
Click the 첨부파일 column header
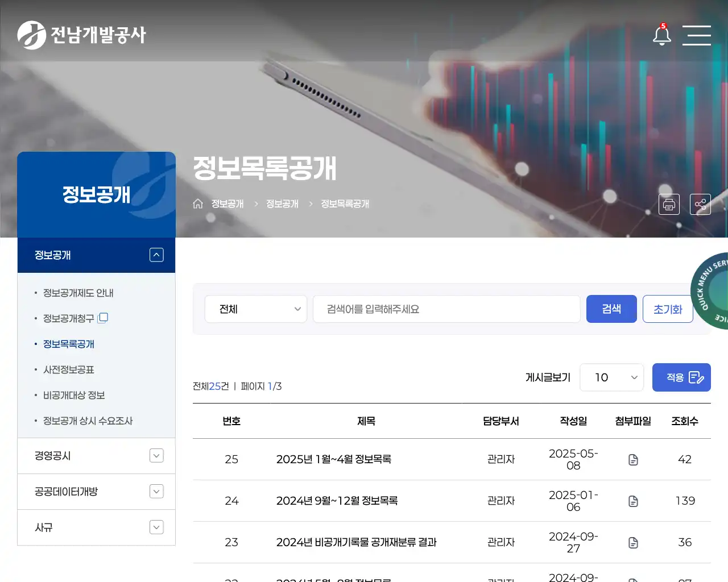(633, 421)
